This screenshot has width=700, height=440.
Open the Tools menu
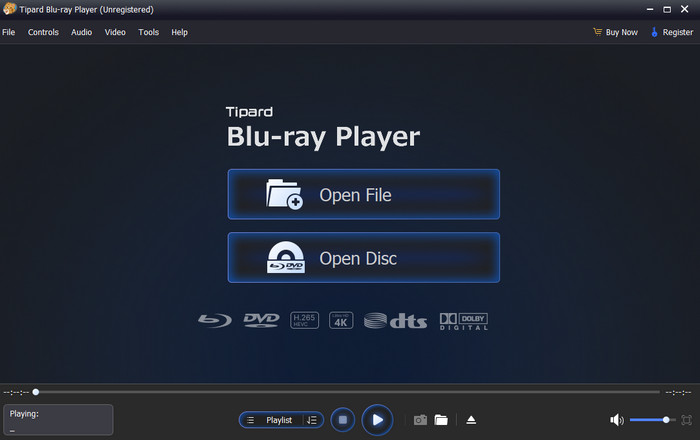(x=149, y=32)
